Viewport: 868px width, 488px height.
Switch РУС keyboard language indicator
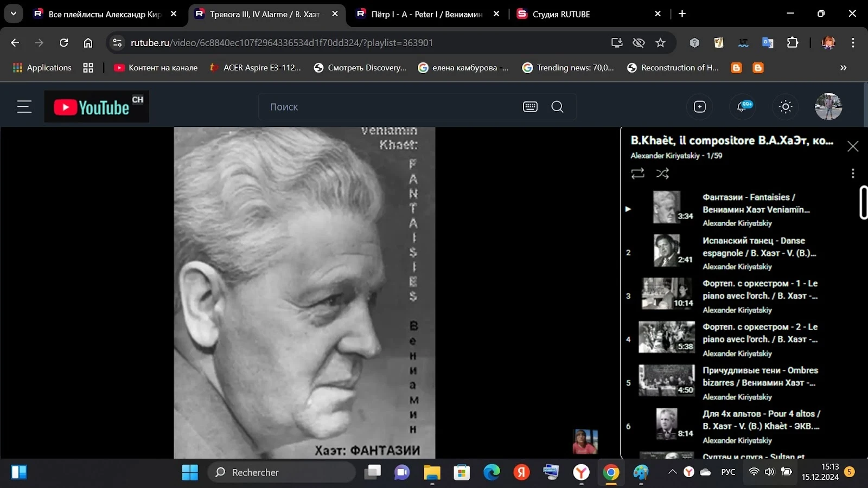coord(728,472)
